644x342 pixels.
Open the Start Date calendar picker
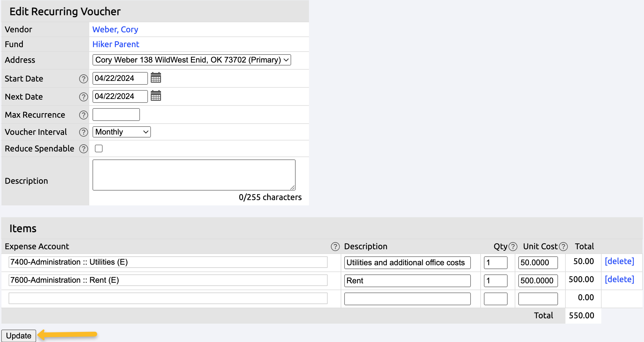[x=156, y=78]
